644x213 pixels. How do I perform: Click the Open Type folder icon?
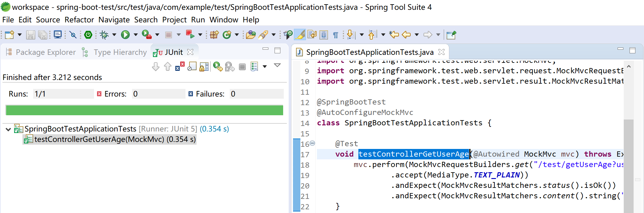click(251, 35)
